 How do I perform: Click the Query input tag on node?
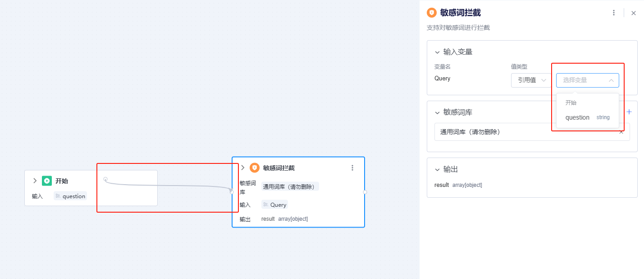274,205
